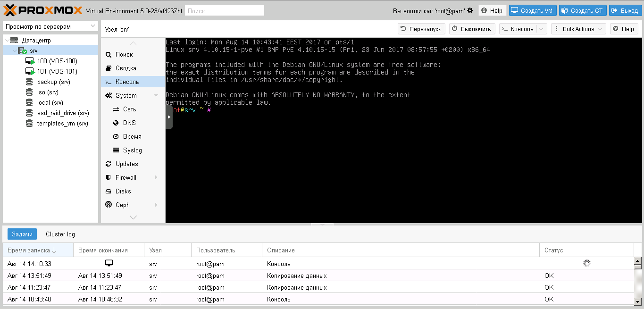Open the Updates section

133,164
